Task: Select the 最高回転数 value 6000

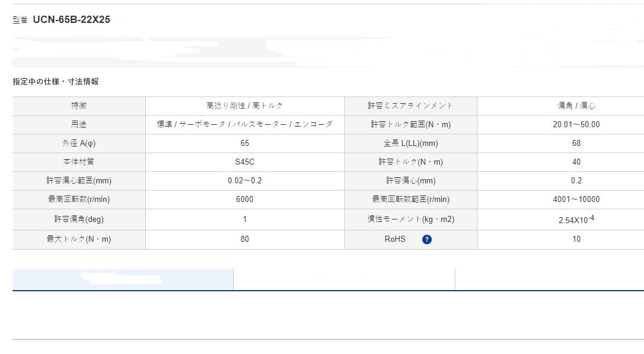Action: pyautogui.click(x=244, y=199)
